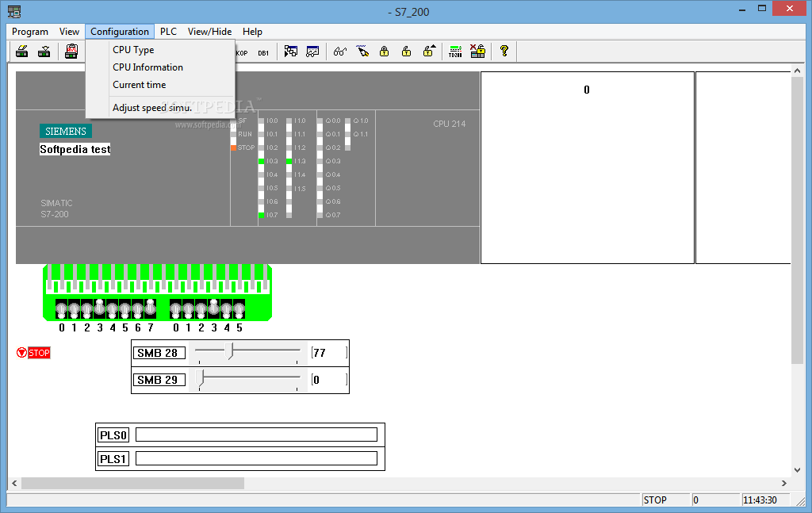
Task: Open the View menu
Action: click(x=69, y=32)
